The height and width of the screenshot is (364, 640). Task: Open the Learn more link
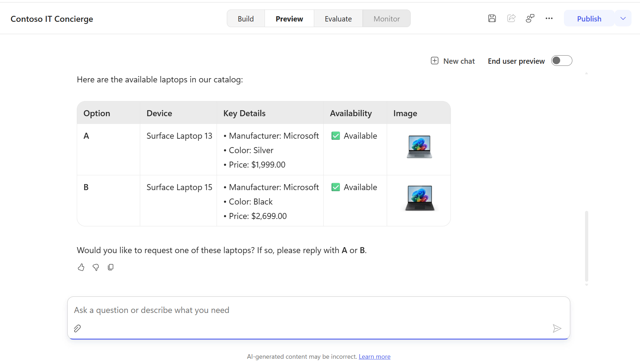[x=374, y=357]
